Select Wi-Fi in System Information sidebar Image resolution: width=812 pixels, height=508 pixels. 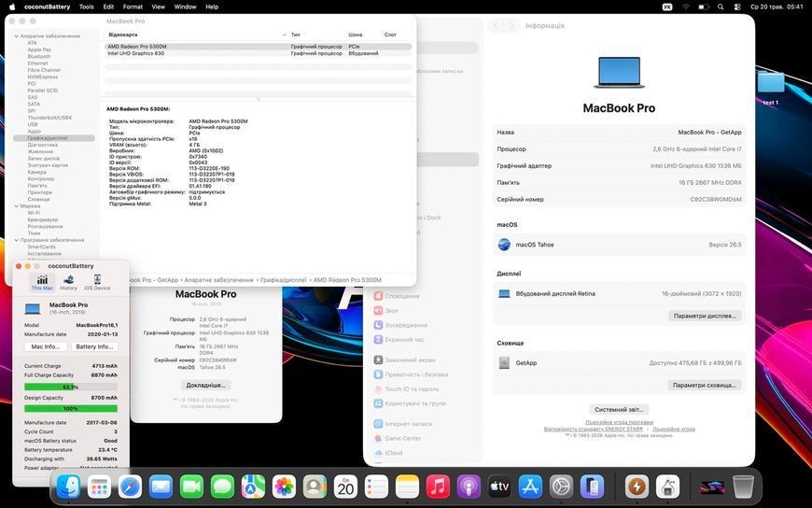(34, 213)
